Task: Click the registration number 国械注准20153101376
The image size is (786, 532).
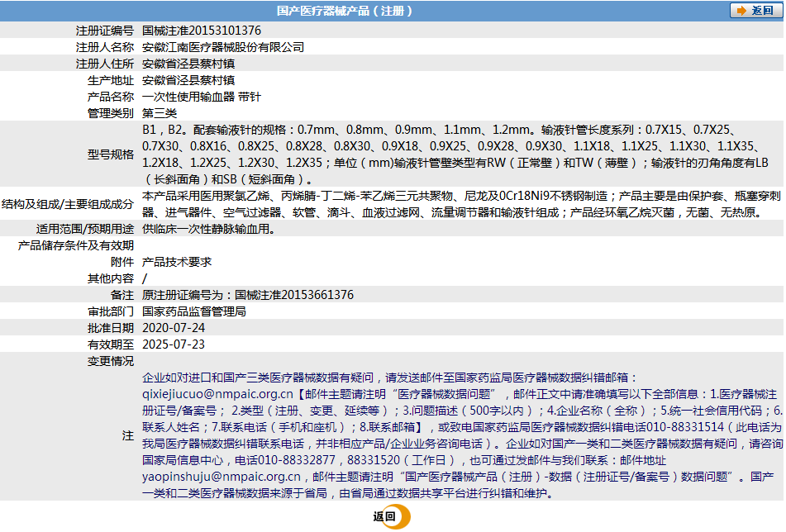Action: pos(202,31)
